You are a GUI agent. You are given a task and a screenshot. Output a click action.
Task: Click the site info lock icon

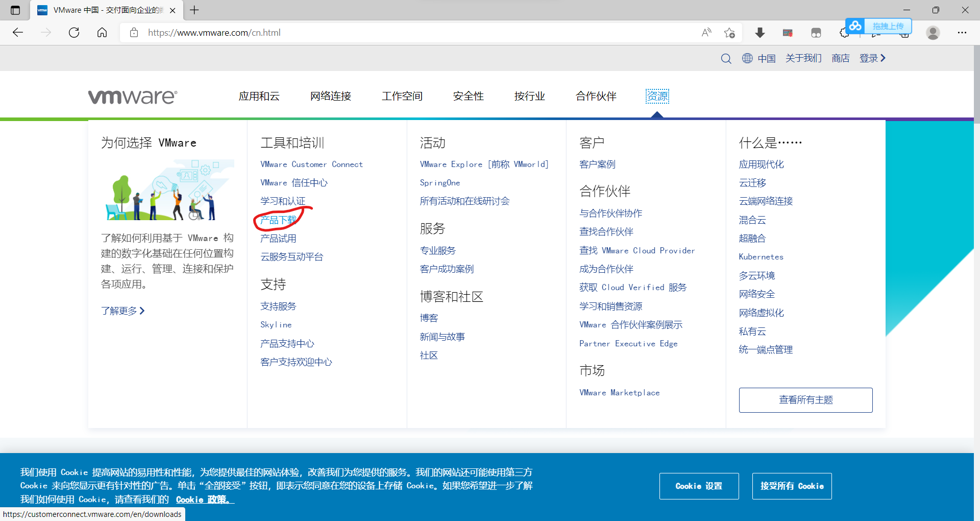134,33
